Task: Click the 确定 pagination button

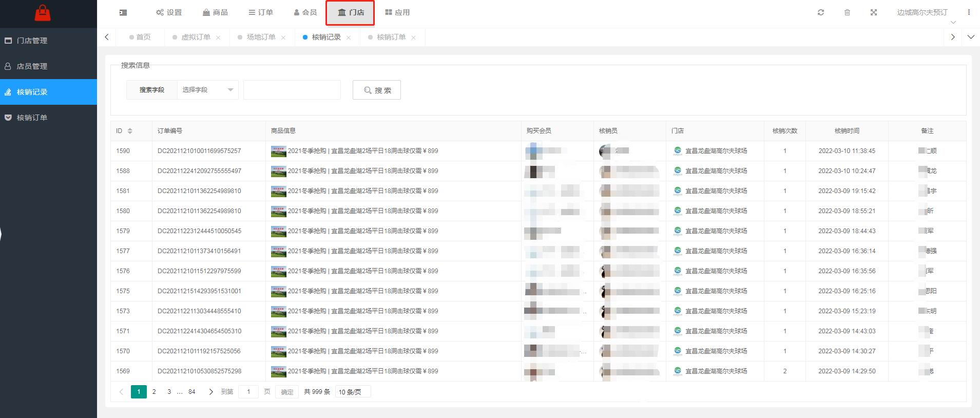Action: pos(287,392)
